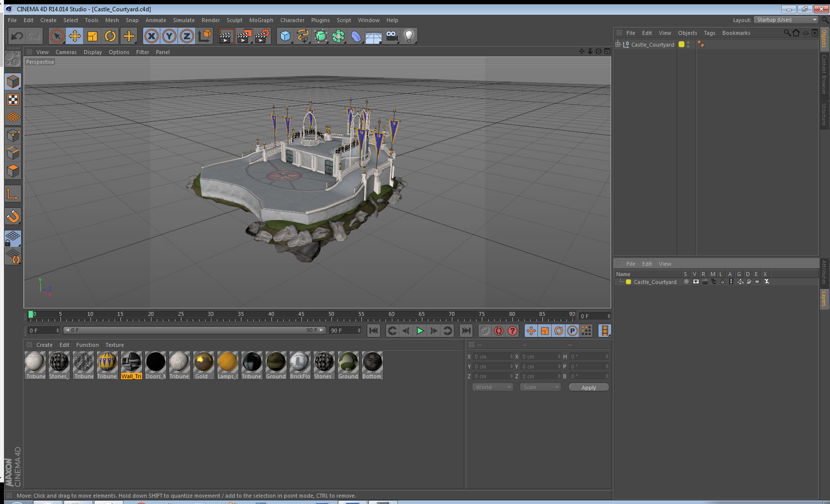Open the viewport Cameras menu
This screenshot has width=830, height=504.
[66, 52]
